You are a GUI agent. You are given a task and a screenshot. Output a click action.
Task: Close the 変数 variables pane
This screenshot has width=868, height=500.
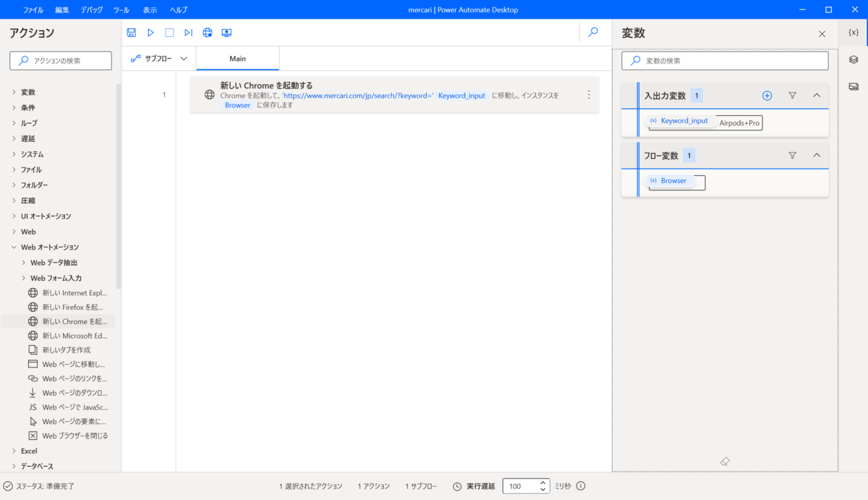822,34
